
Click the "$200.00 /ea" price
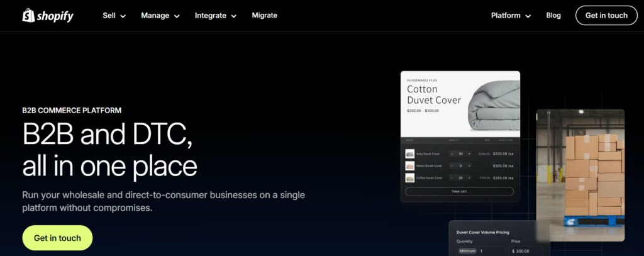pyautogui.click(x=503, y=153)
